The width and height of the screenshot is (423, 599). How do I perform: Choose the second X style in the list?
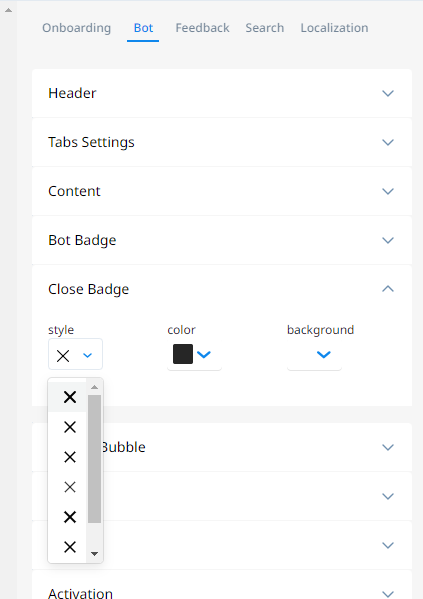pyautogui.click(x=70, y=427)
